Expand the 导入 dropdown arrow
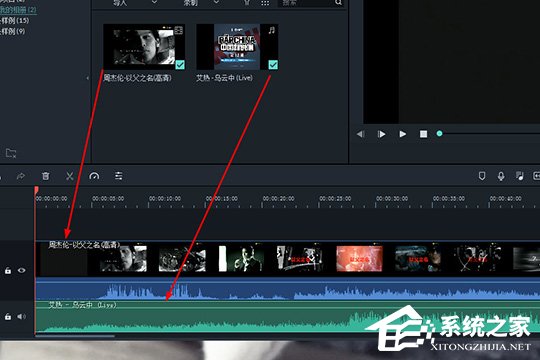 point(154,2)
